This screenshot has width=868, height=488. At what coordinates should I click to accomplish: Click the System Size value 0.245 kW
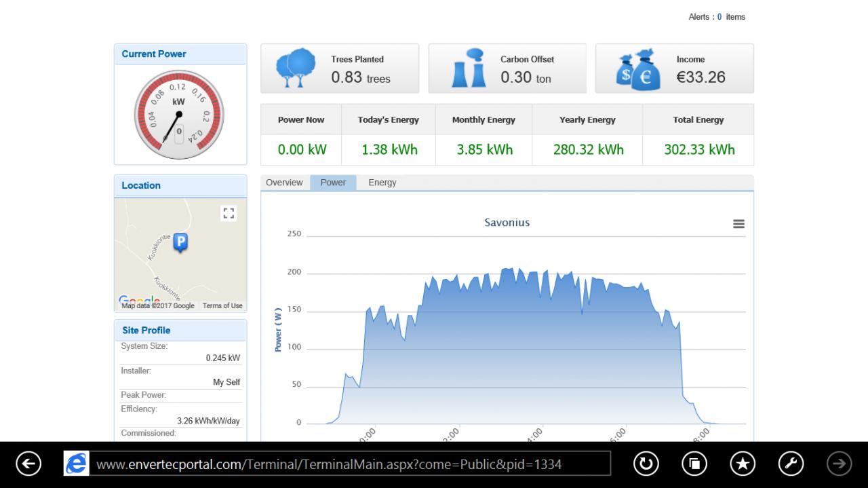[223, 358]
